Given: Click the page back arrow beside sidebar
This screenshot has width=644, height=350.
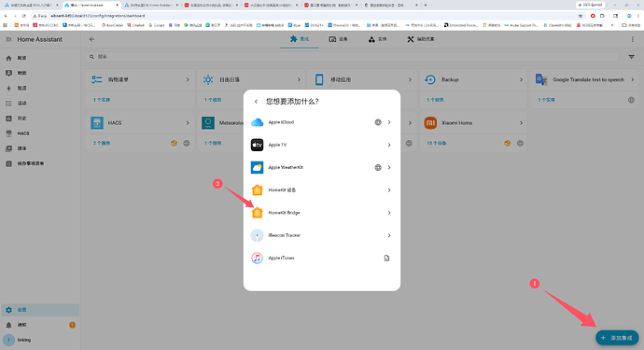Looking at the screenshot, I should (x=92, y=39).
